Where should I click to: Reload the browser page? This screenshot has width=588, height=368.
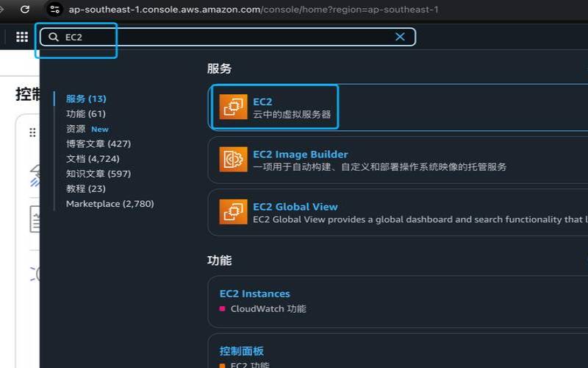pyautogui.click(x=25, y=9)
